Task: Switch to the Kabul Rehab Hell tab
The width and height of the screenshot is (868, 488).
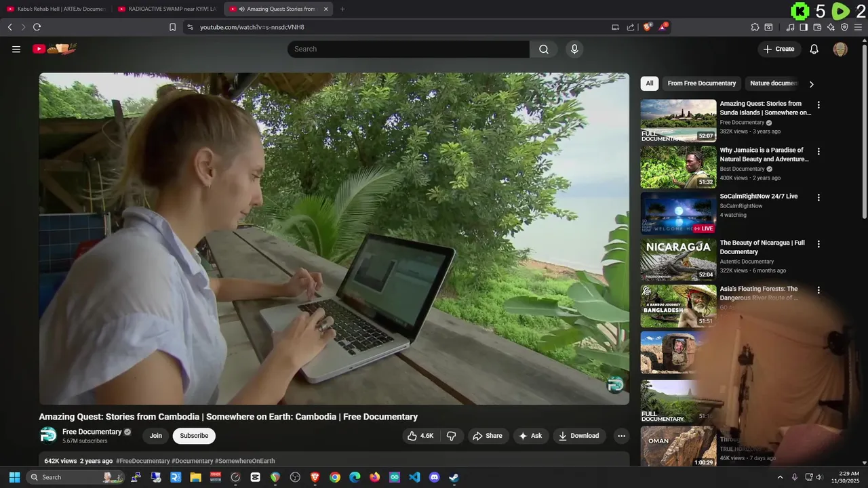Action: click(x=56, y=9)
